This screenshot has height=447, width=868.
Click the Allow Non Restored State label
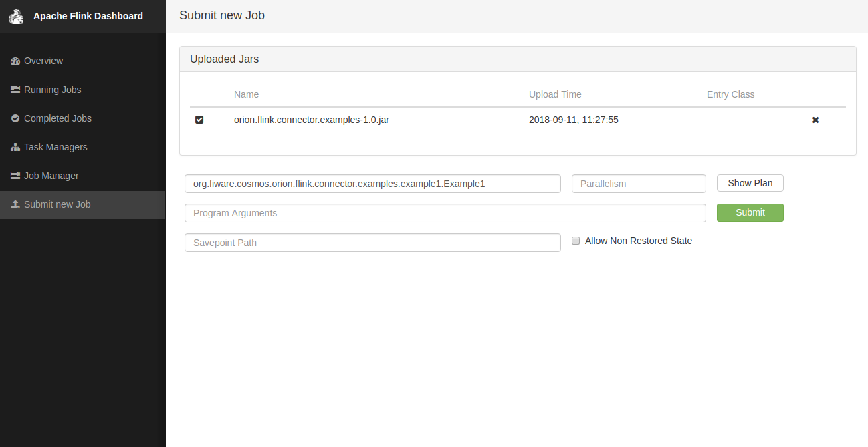pyautogui.click(x=639, y=241)
